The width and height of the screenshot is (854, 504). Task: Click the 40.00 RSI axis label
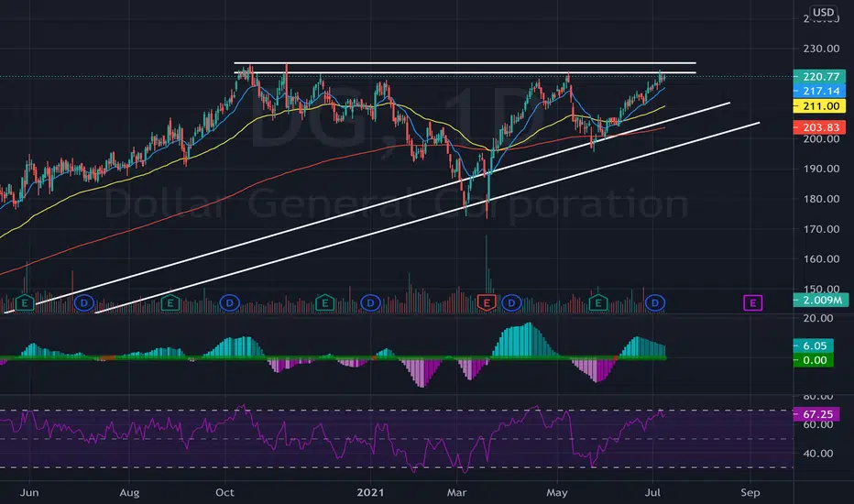coord(818,454)
